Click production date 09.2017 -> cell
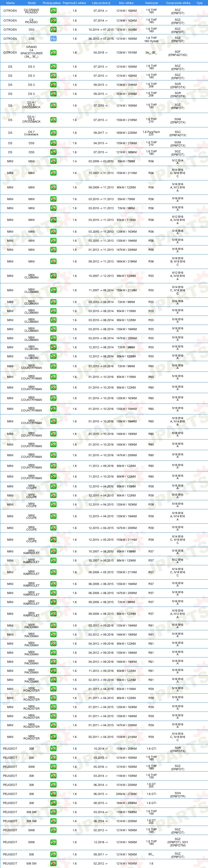 click(101, 133)
